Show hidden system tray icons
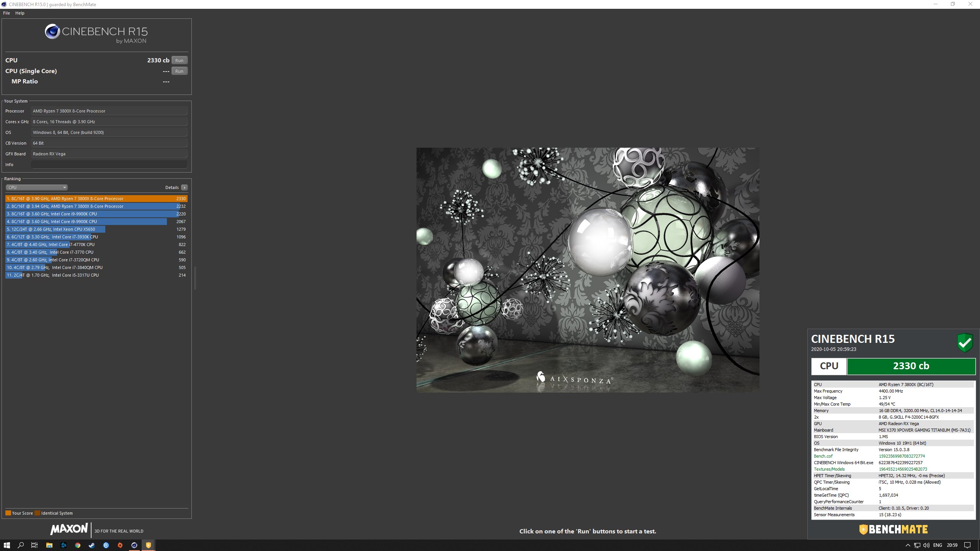980x551 pixels. pyautogui.click(x=908, y=545)
